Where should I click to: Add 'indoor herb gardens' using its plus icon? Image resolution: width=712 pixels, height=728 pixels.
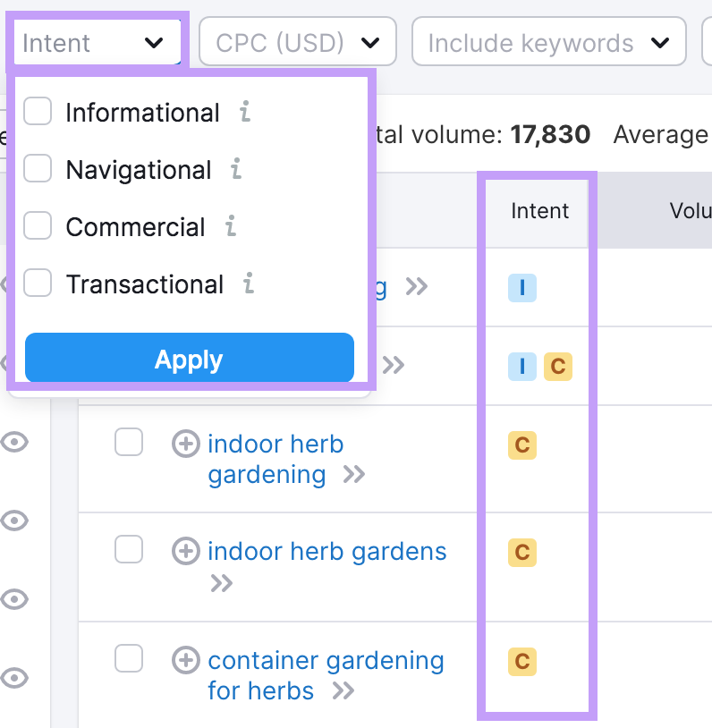coord(185,550)
